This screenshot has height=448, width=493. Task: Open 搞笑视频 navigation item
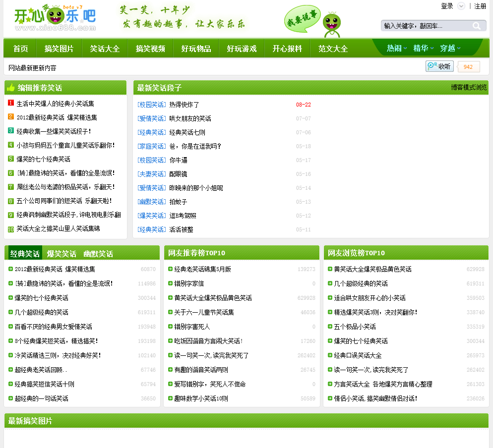[x=150, y=49]
